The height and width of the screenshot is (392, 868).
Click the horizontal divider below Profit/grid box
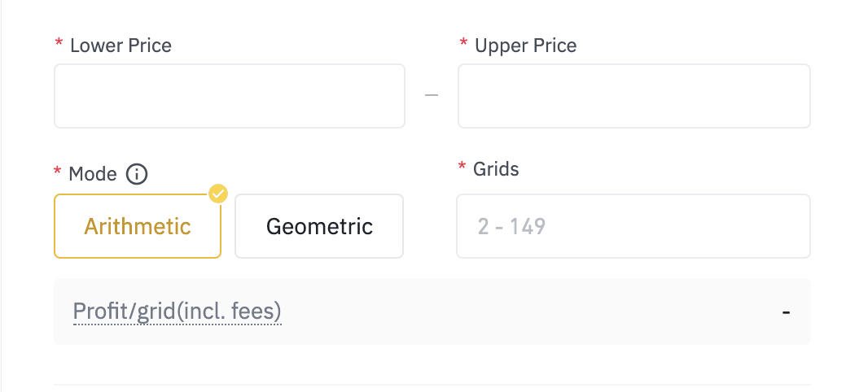pos(432,384)
